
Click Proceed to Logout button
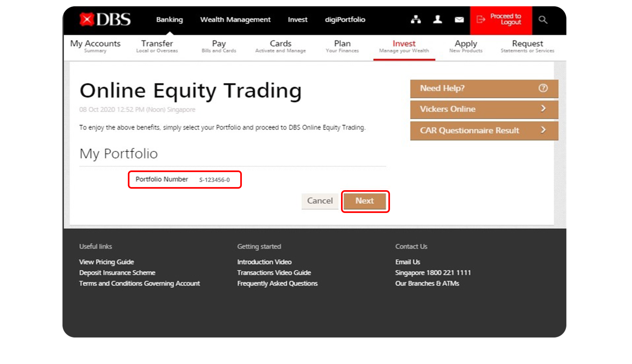[x=501, y=20]
